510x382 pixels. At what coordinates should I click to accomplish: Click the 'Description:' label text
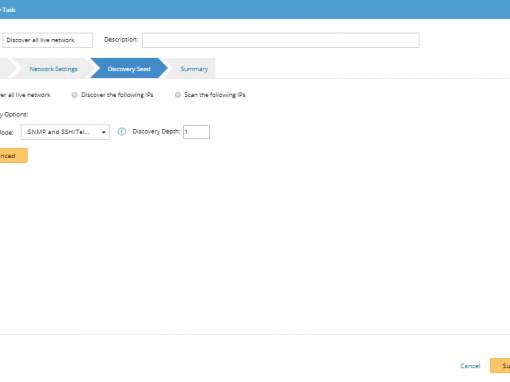click(x=121, y=40)
